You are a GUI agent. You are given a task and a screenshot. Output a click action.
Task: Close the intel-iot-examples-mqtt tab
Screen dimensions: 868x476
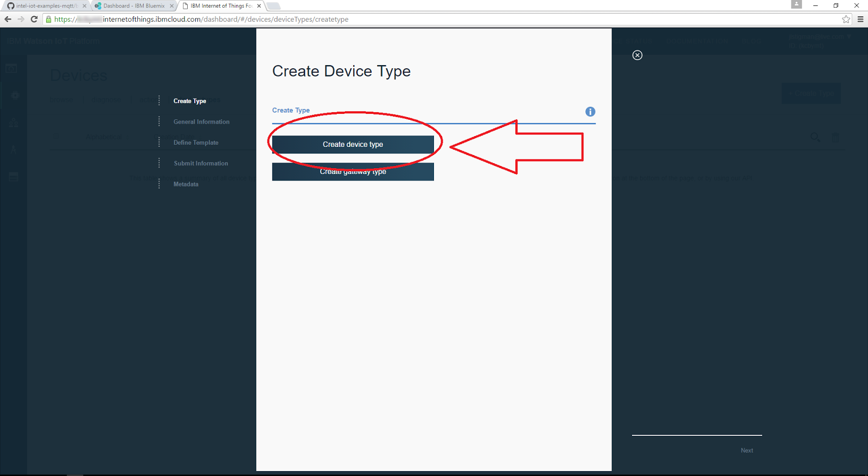pyautogui.click(x=84, y=6)
